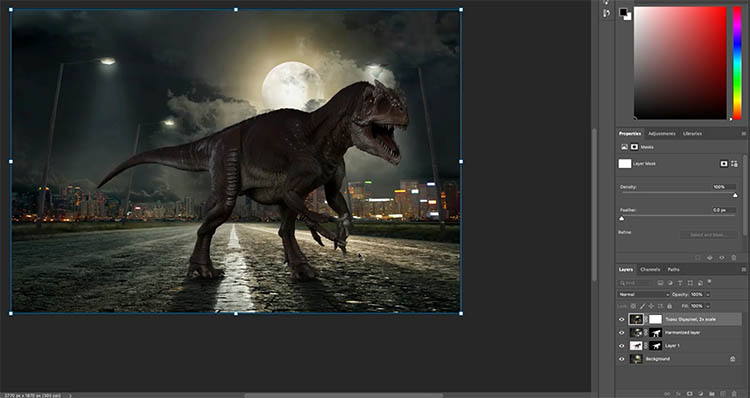Select the pixel mask icon in Properties header

624,147
